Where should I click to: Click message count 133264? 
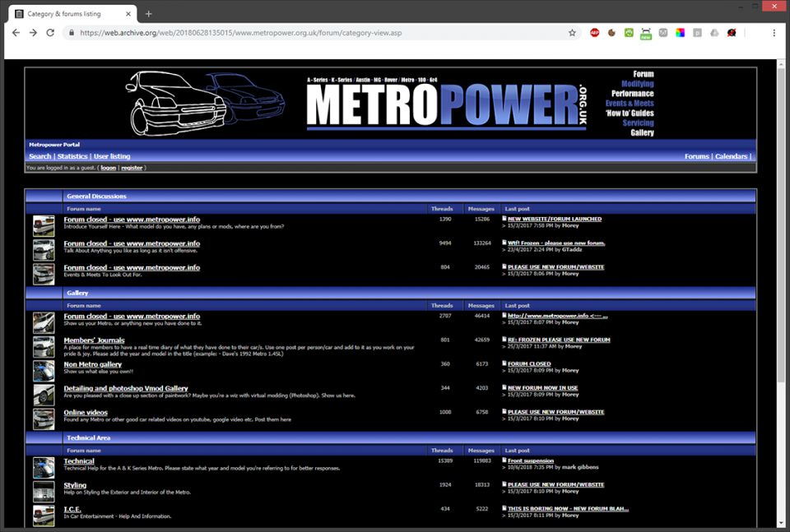pyautogui.click(x=481, y=243)
